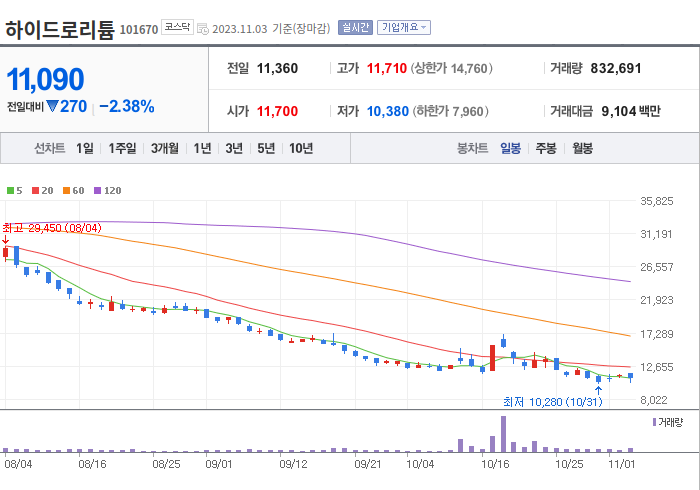Click the -2.38% change rate

[x=127, y=106]
